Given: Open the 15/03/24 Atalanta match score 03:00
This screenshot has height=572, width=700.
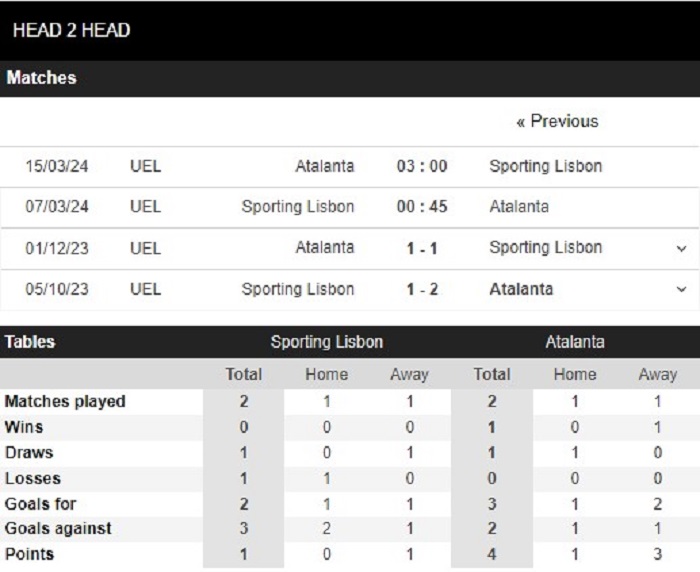Looking at the screenshot, I should [x=420, y=166].
